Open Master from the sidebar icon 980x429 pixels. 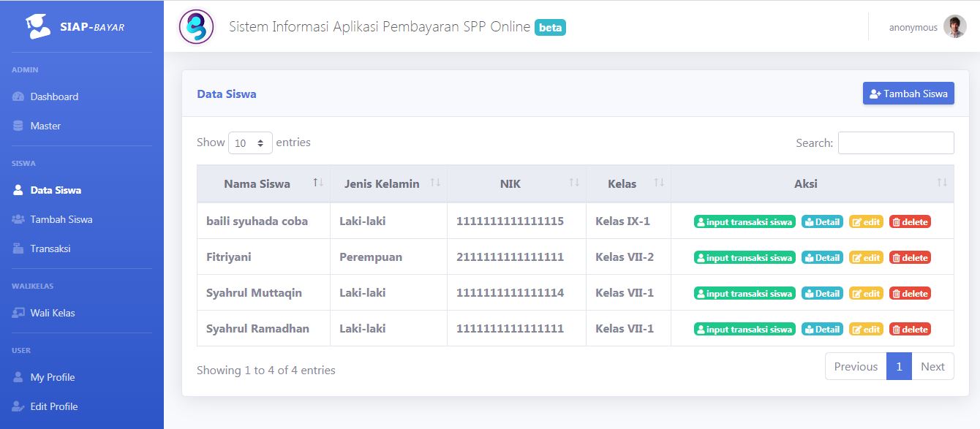[x=18, y=125]
